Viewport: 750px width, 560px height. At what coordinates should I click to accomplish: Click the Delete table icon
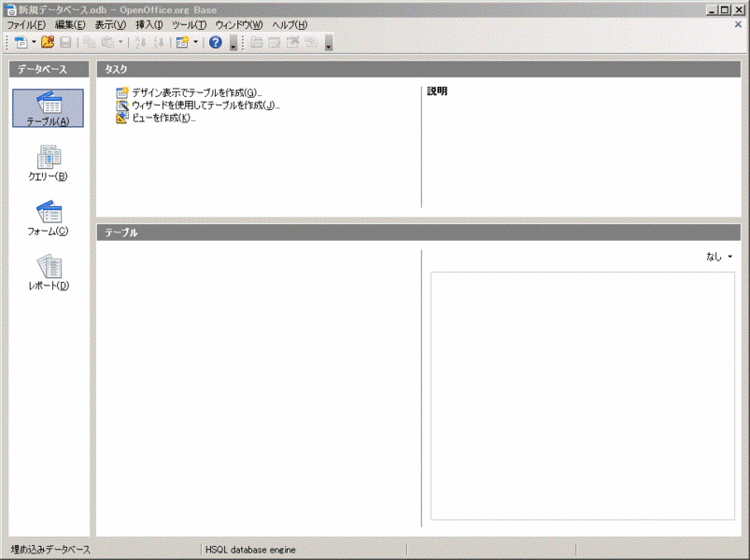(x=292, y=43)
